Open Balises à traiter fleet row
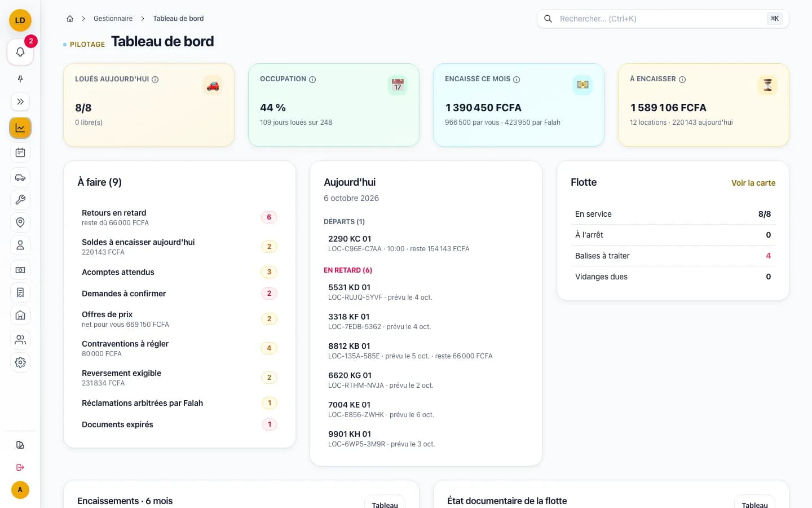812x508 pixels. (x=673, y=256)
